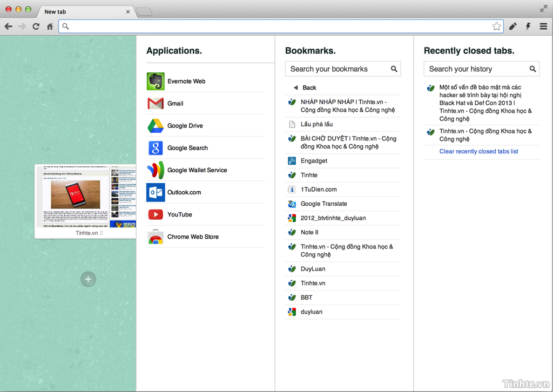Close the New tab tab
The width and height of the screenshot is (553, 392).
[x=127, y=12]
